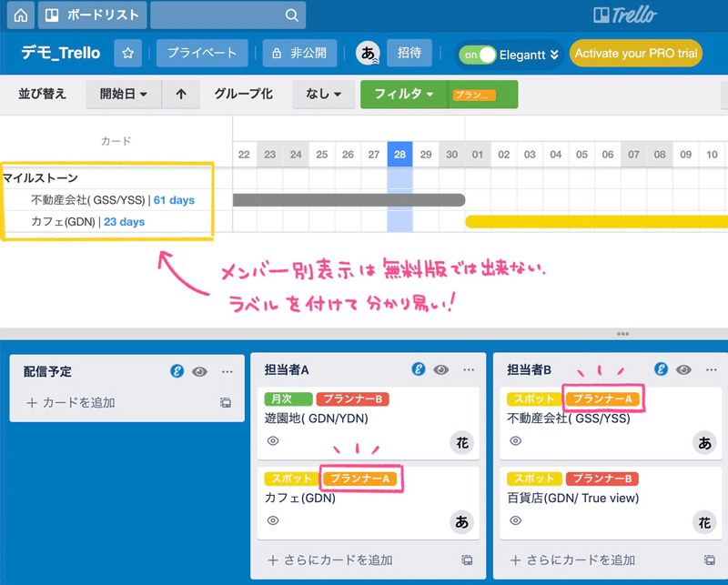
Task: Toggle sort direction up arrow
Action: point(181,94)
